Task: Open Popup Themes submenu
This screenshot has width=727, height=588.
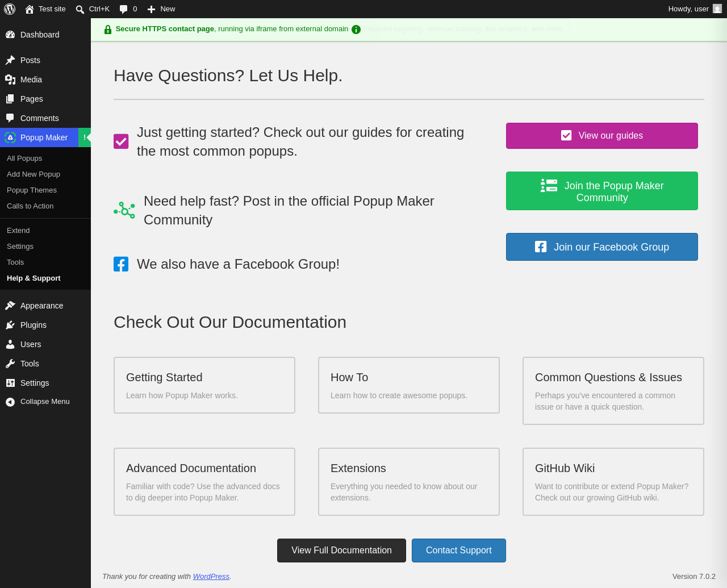Action: pos(45,190)
